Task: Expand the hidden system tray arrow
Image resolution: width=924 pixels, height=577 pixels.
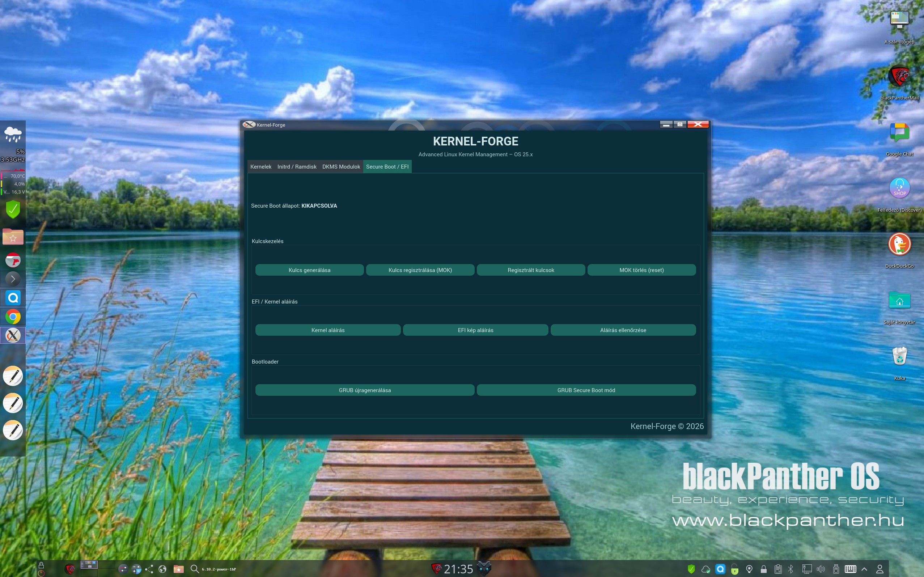Action: [x=864, y=569]
